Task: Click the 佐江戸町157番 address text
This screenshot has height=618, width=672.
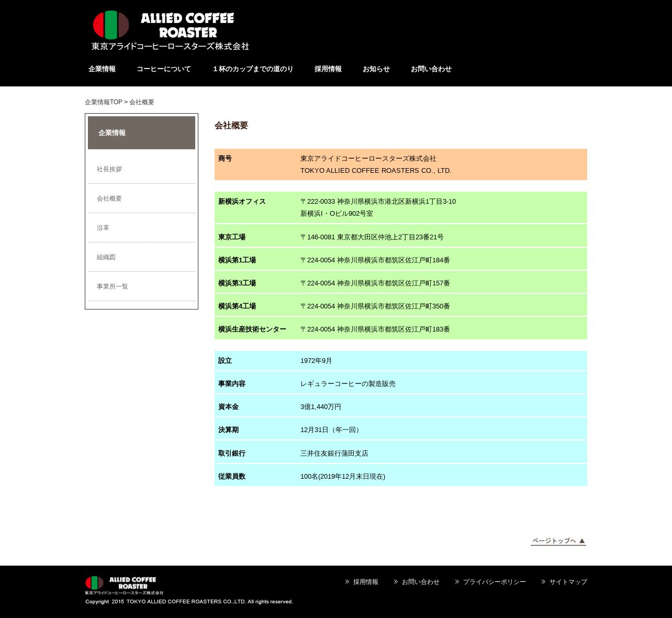Action: click(375, 283)
